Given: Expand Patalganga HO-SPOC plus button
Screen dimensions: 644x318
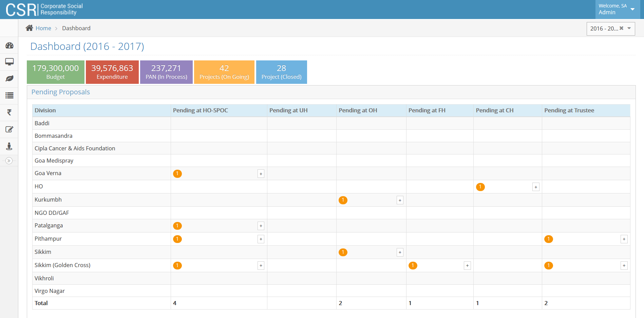Looking at the screenshot, I should 261,226.
